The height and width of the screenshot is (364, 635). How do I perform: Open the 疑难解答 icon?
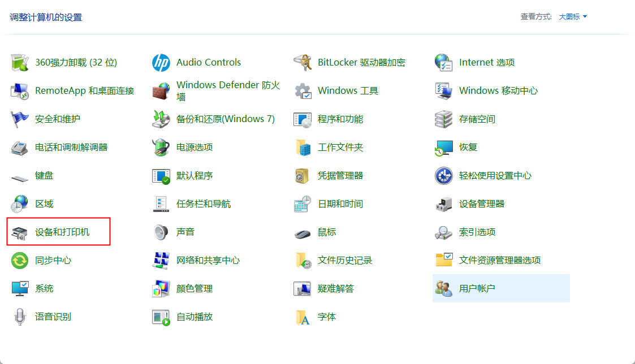302,289
